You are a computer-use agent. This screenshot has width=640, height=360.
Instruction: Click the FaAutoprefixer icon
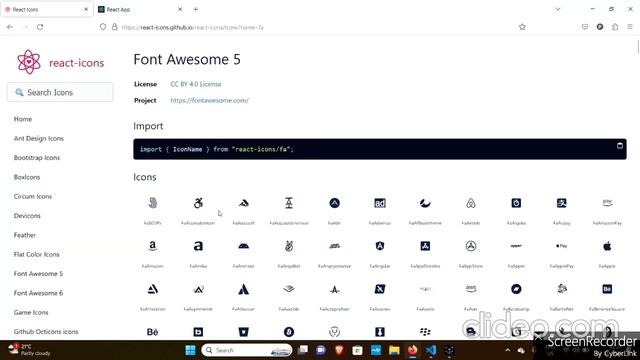pyautogui.click(x=334, y=289)
